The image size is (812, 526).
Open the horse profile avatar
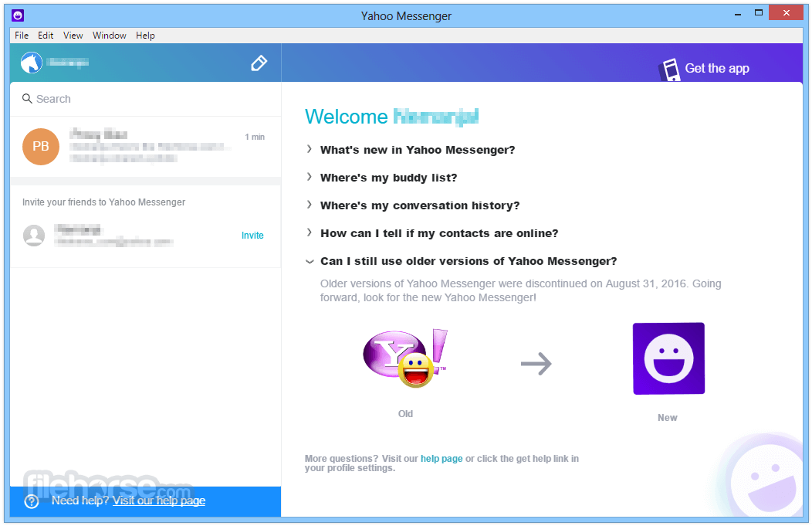(x=32, y=63)
